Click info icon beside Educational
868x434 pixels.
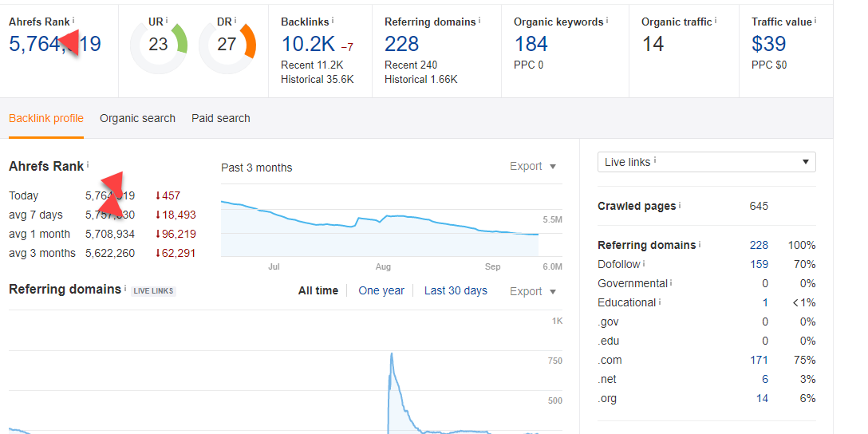(659, 302)
